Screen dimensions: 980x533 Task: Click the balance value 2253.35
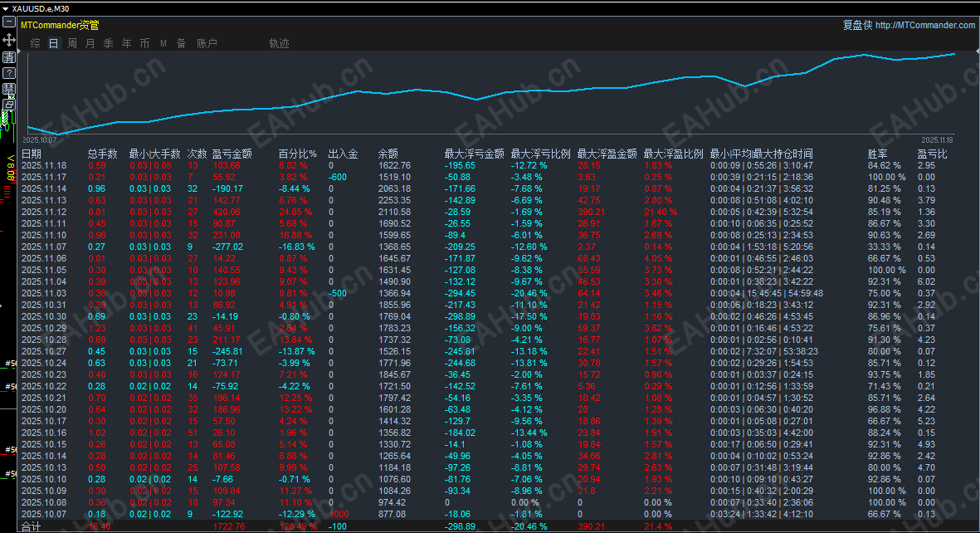[394, 200]
